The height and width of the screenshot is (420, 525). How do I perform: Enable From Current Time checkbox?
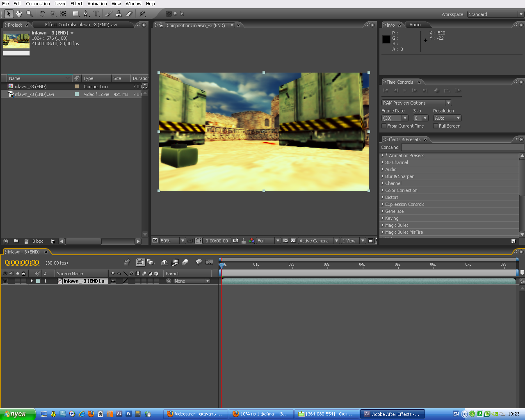tap(384, 126)
